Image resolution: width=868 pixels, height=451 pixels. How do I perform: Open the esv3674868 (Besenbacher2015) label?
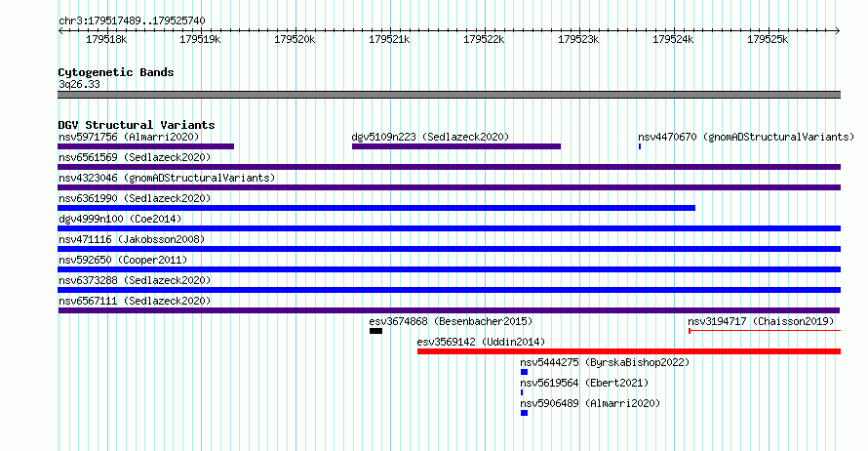coord(451,321)
